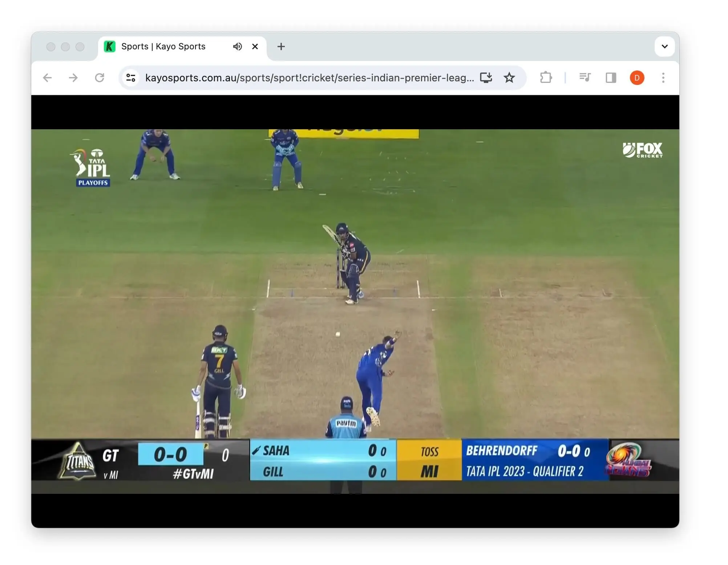The height and width of the screenshot is (565, 728).
Task: Click the #GTvMI hashtag text
Action: tap(194, 474)
